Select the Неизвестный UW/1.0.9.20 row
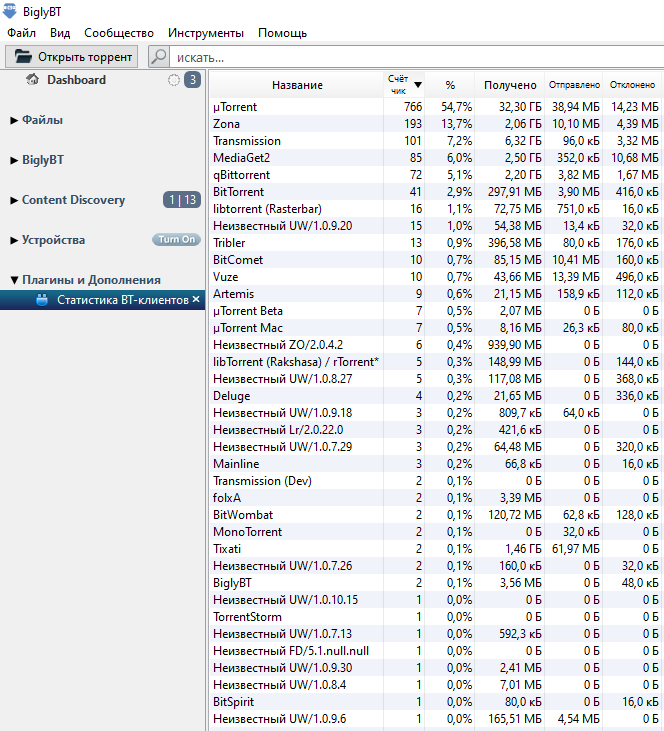664x731 pixels. click(436, 226)
